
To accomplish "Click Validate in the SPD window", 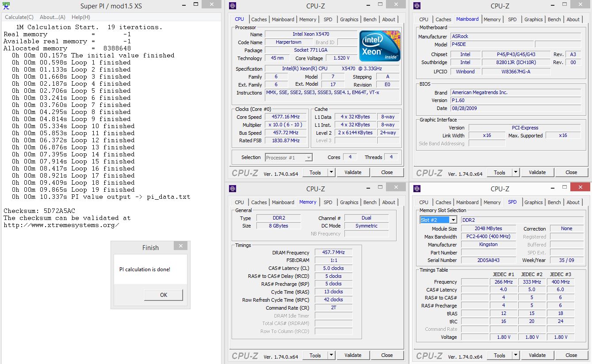I will point(537,355).
